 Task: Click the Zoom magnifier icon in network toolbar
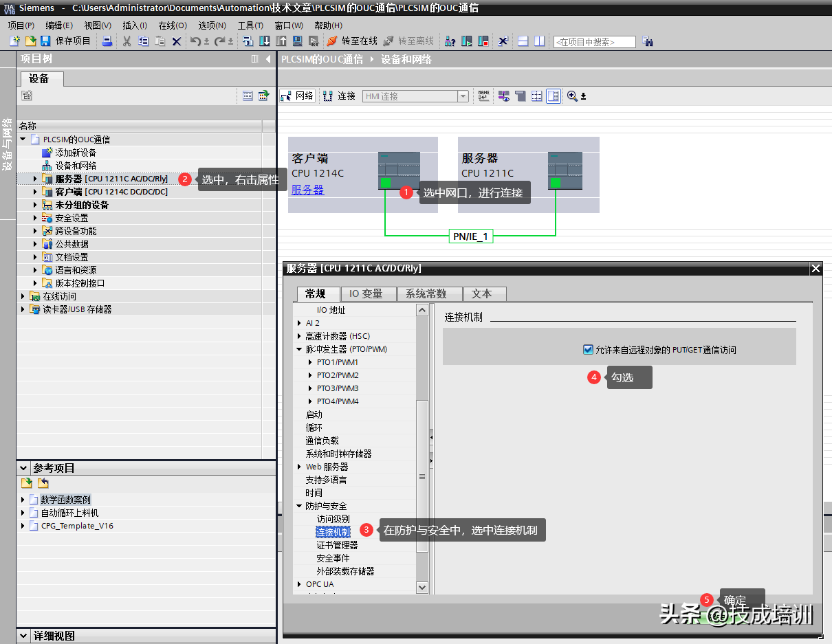(572, 96)
